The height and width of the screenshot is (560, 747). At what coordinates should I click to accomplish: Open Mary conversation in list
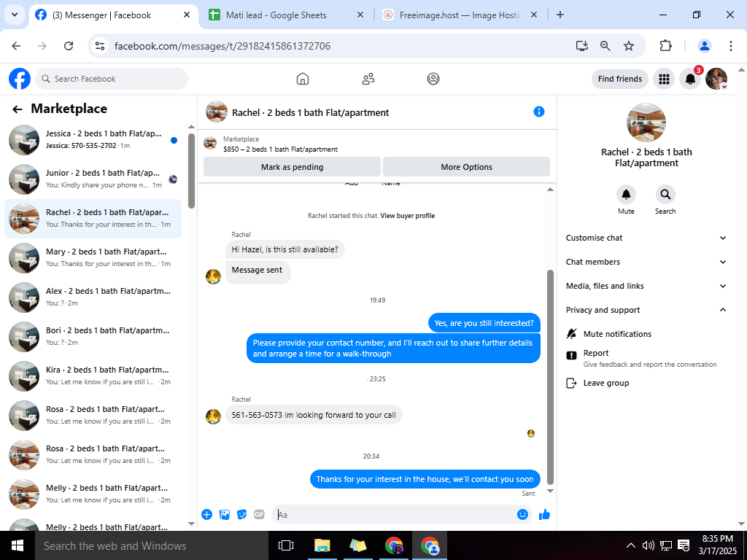click(x=93, y=257)
